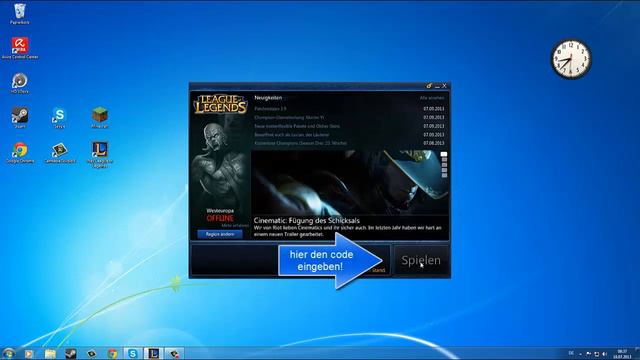Select the Minecraft desktop icon
Screen dimensions: 640x360
pos(100,117)
